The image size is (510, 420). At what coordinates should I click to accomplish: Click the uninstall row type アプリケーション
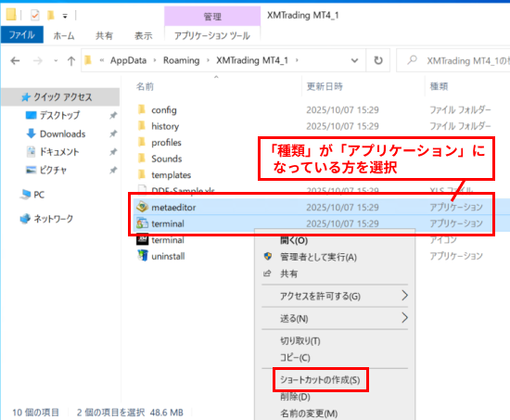pyautogui.click(x=456, y=256)
